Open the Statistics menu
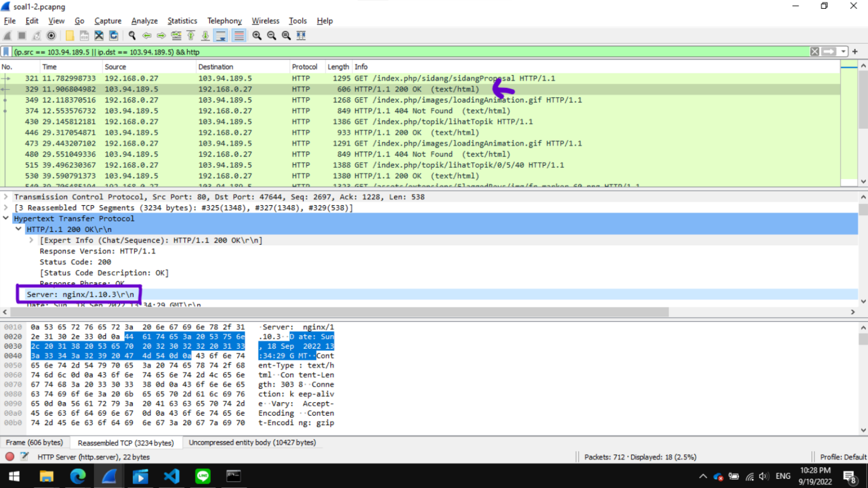This screenshot has height=488, width=868. (x=182, y=20)
